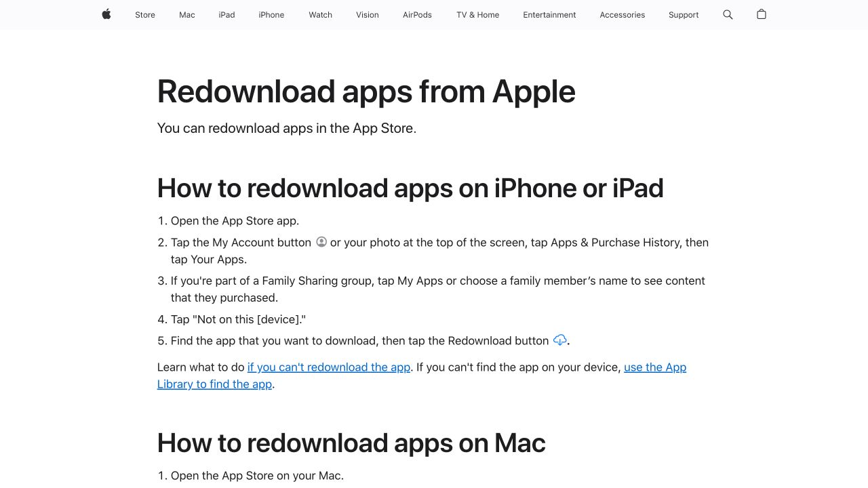Open the Mac menu

187,15
